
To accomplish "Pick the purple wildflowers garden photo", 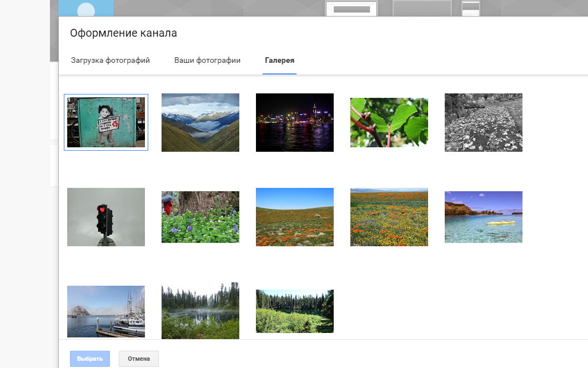I will point(200,217).
